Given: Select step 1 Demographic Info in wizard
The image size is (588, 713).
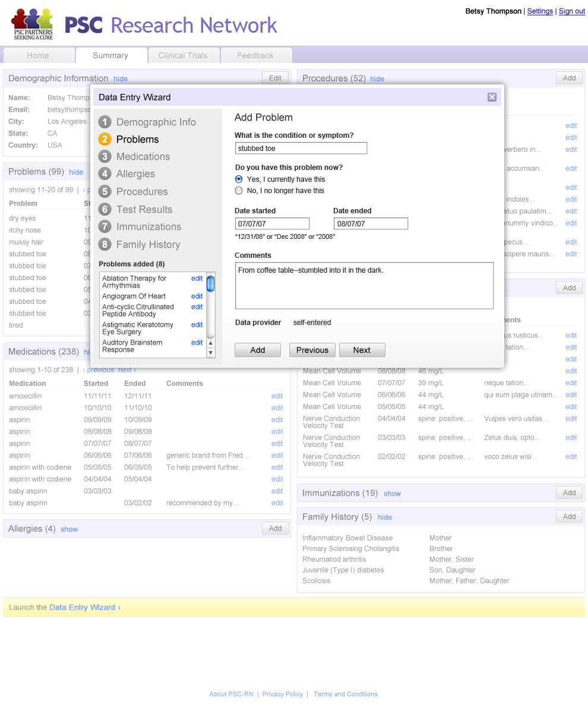Looking at the screenshot, I should pyautogui.click(x=156, y=122).
